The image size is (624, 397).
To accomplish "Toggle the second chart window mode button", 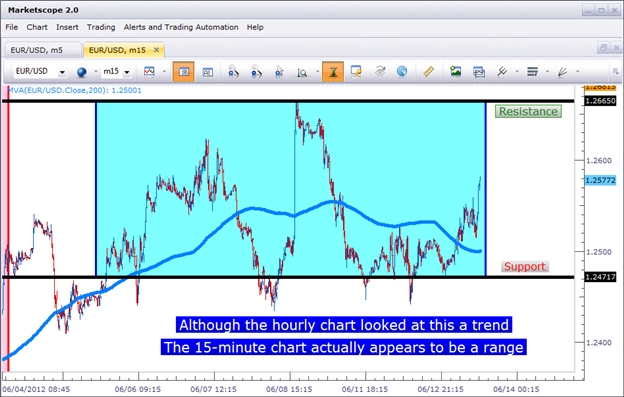I will (208, 72).
